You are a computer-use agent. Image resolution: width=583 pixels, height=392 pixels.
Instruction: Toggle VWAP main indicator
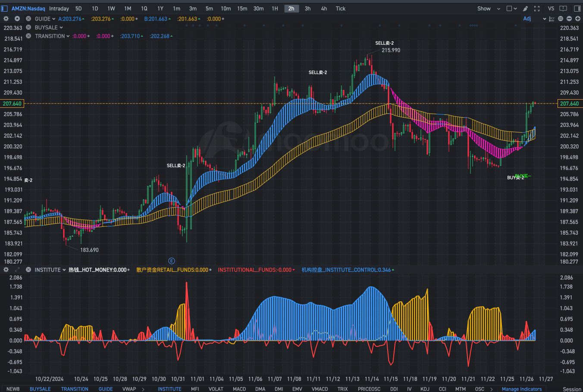click(129, 389)
